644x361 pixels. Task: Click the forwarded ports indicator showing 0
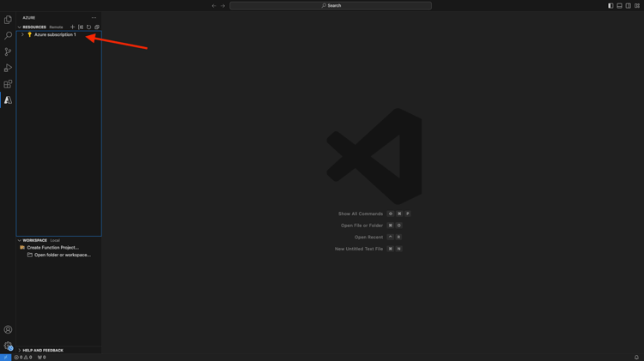point(41,358)
